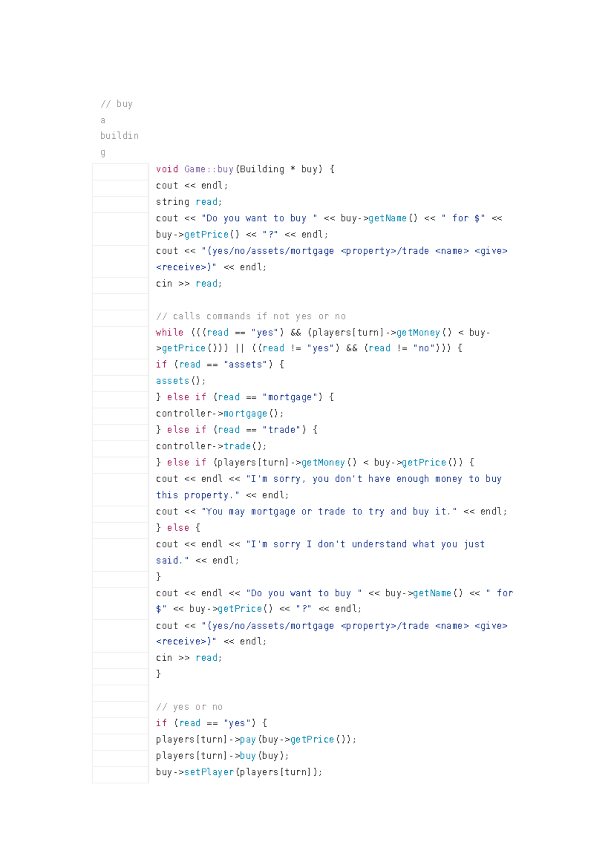
Task: Click the 'while (((read == "yes")' line
Action: pyautogui.click(x=323, y=333)
